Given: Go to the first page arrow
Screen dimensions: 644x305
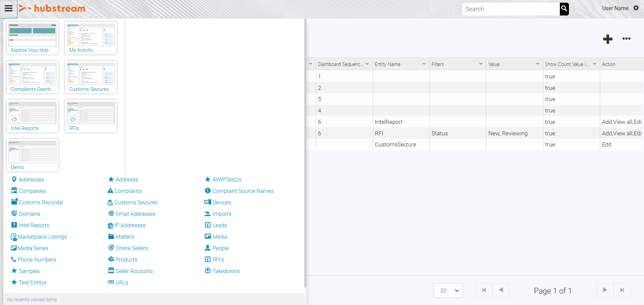Looking at the screenshot, I should coord(484,290).
